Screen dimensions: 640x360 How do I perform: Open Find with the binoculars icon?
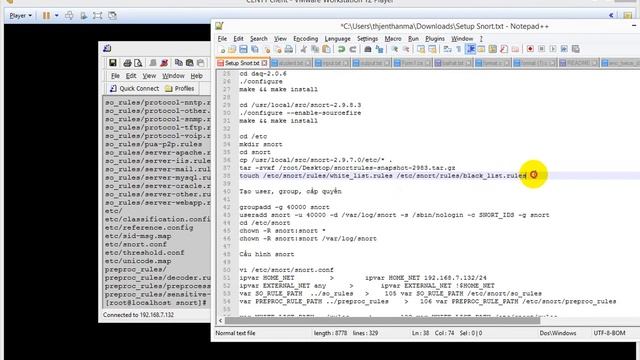pos(368,49)
